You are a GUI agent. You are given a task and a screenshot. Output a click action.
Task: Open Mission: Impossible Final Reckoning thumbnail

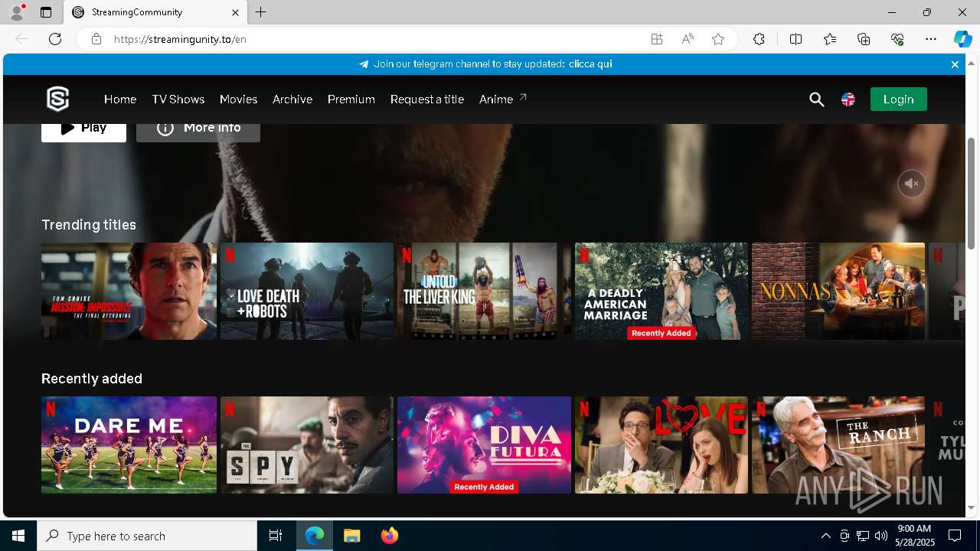pyautogui.click(x=129, y=291)
